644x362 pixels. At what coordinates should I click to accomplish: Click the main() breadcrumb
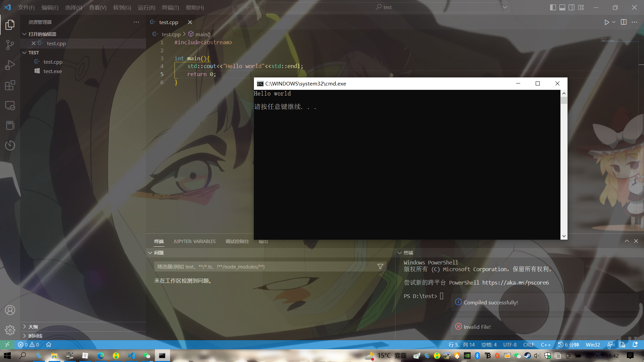[199, 34]
